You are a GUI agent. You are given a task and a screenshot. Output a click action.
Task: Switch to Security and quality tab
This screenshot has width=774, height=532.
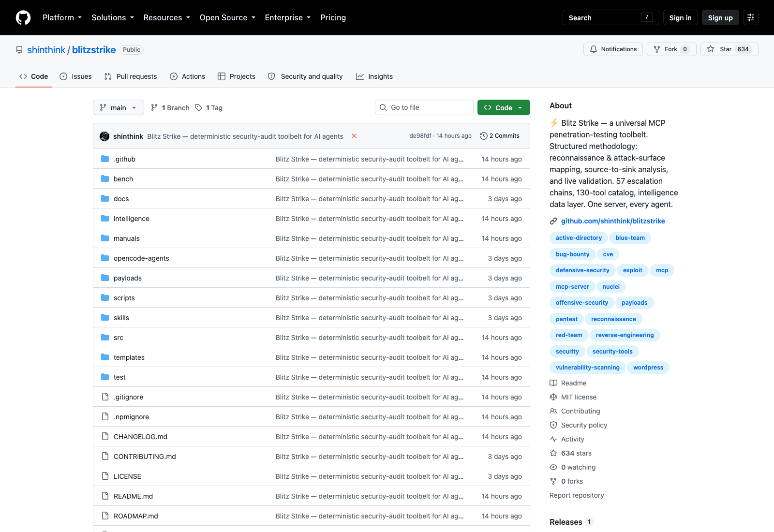(306, 76)
